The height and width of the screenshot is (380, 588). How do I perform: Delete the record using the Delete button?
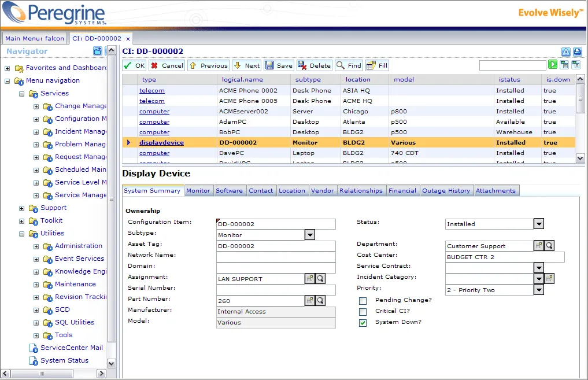click(315, 65)
